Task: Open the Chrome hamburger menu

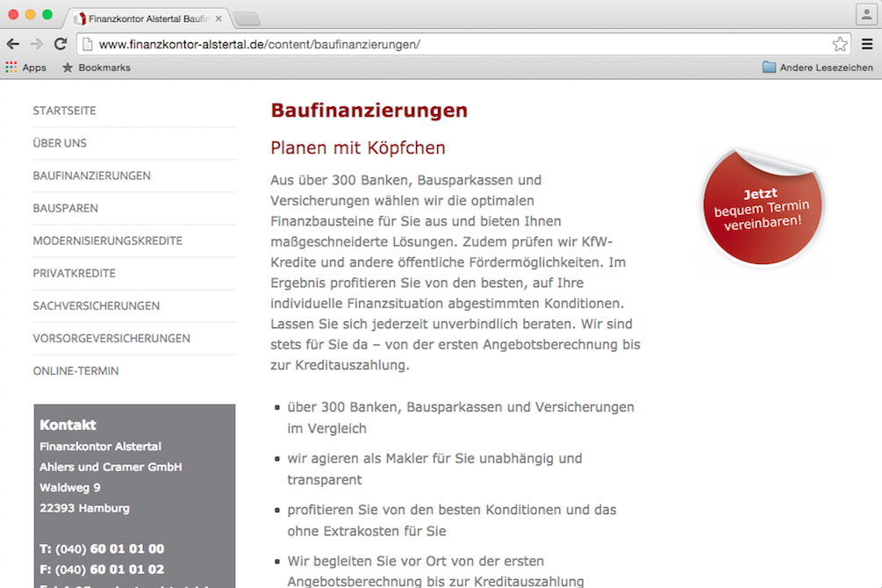Action: click(867, 44)
